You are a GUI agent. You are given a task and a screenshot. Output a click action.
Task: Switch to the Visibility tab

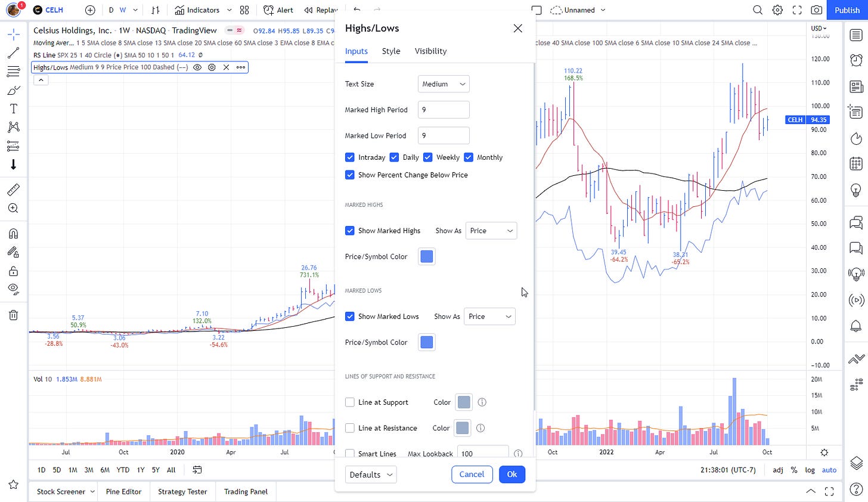click(430, 51)
